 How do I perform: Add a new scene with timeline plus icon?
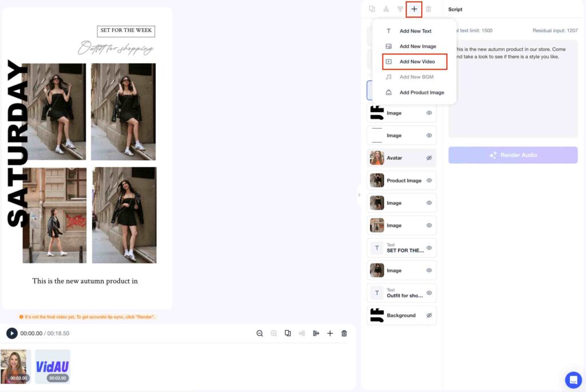pos(330,333)
